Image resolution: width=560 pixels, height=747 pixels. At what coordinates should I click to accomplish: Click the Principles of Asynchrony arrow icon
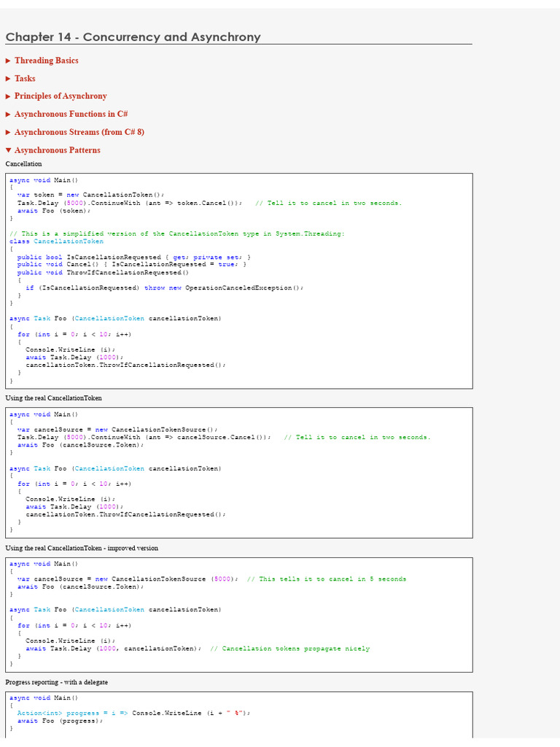[x=9, y=96]
